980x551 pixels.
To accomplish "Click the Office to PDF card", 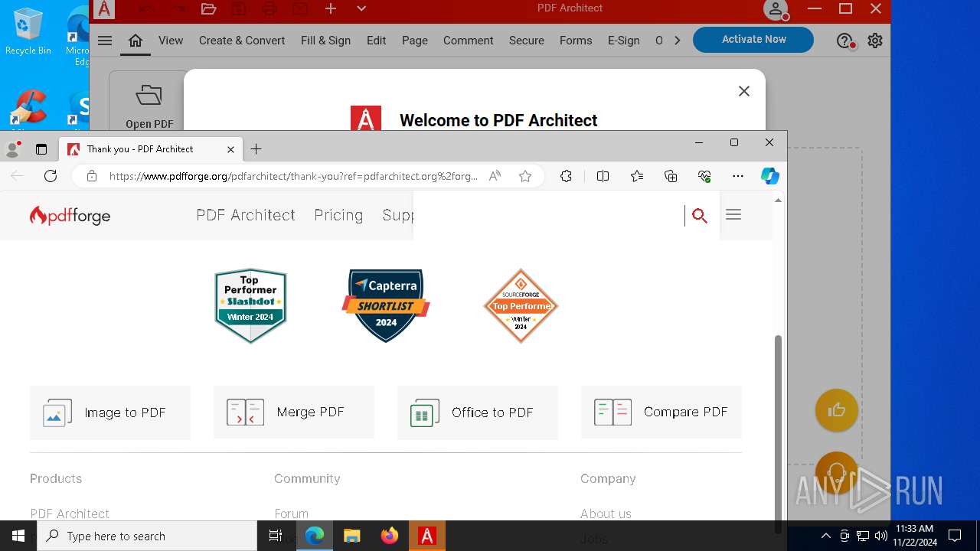I will point(478,412).
